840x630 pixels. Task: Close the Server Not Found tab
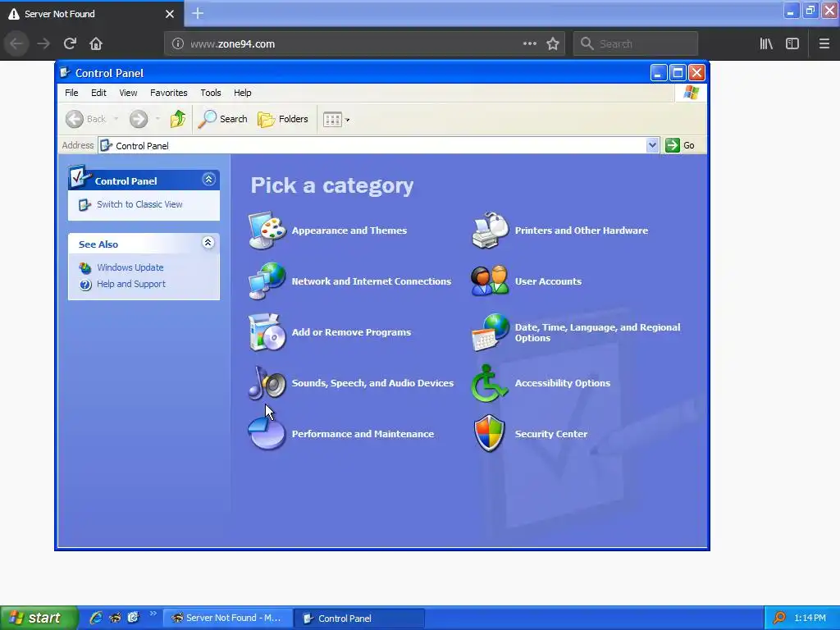(169, 14)
